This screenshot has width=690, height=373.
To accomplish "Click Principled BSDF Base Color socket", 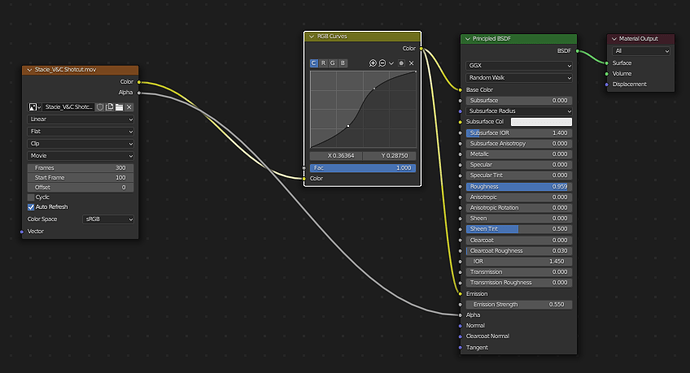I will 460,90.
